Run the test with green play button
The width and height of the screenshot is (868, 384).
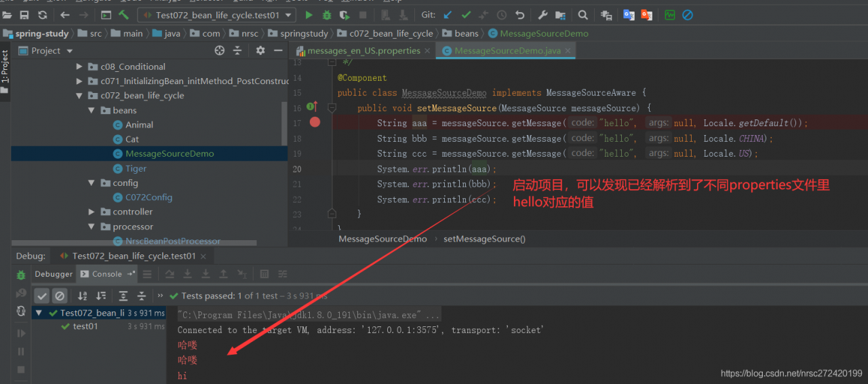pyautogui.click(x=309, y=14)
